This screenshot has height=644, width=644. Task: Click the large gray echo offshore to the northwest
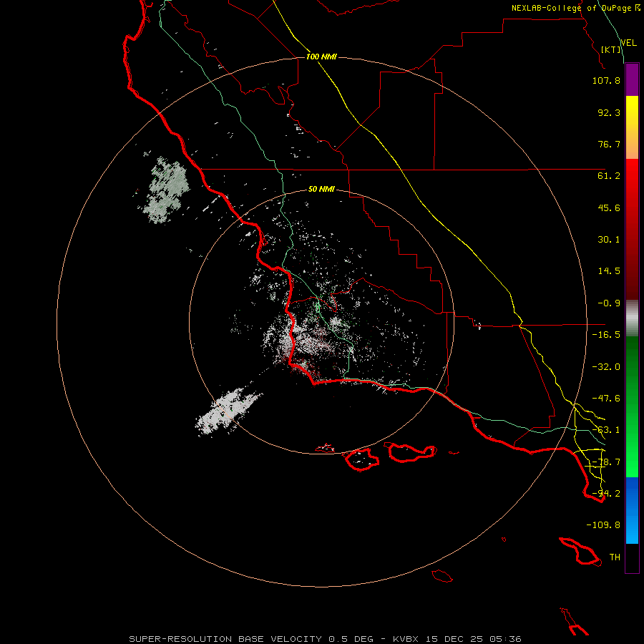pyautogui.click(x=165, y=190)
